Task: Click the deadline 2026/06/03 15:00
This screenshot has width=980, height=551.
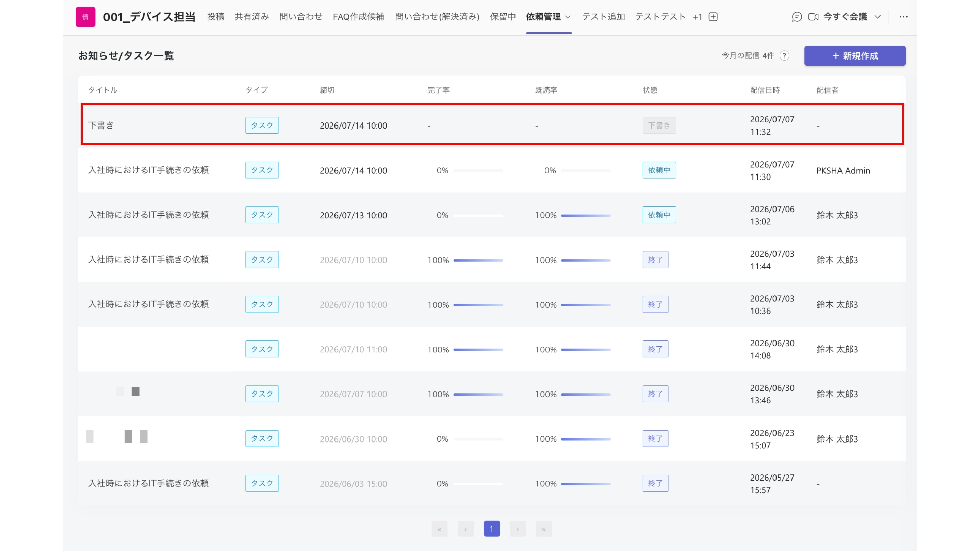Action: (354, 484)
